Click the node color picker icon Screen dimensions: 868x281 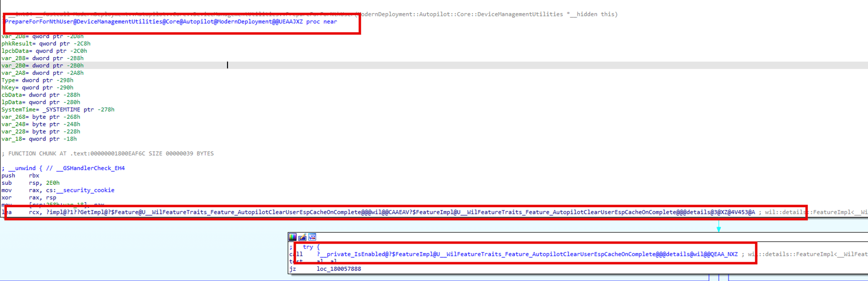coord(293,237)
